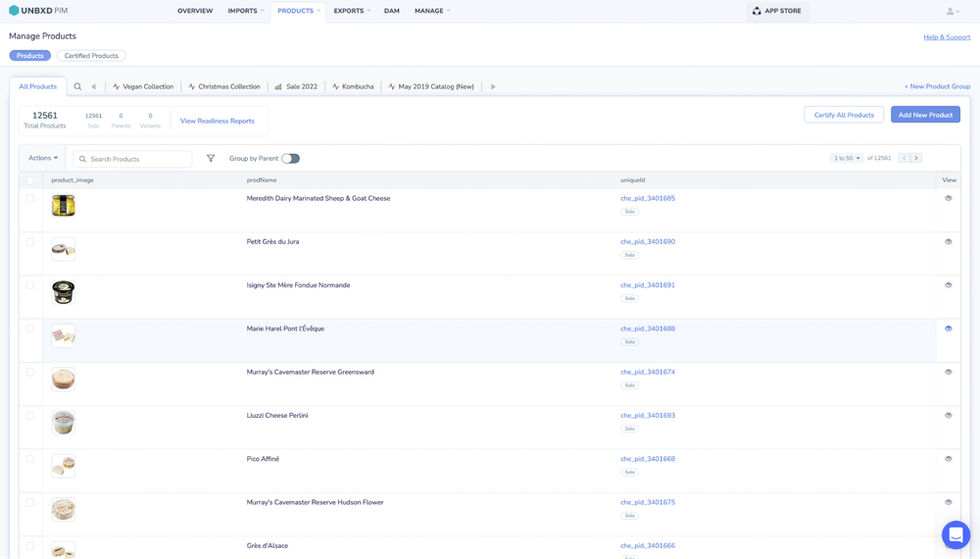Open product ID che_pid_3401685

(648, 198)
